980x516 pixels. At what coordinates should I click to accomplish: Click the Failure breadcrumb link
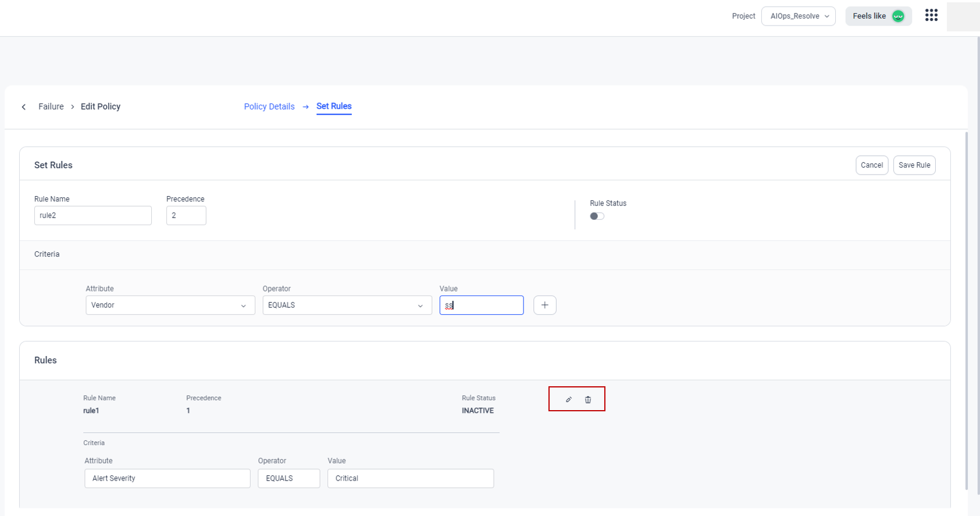tap(51, 106)
